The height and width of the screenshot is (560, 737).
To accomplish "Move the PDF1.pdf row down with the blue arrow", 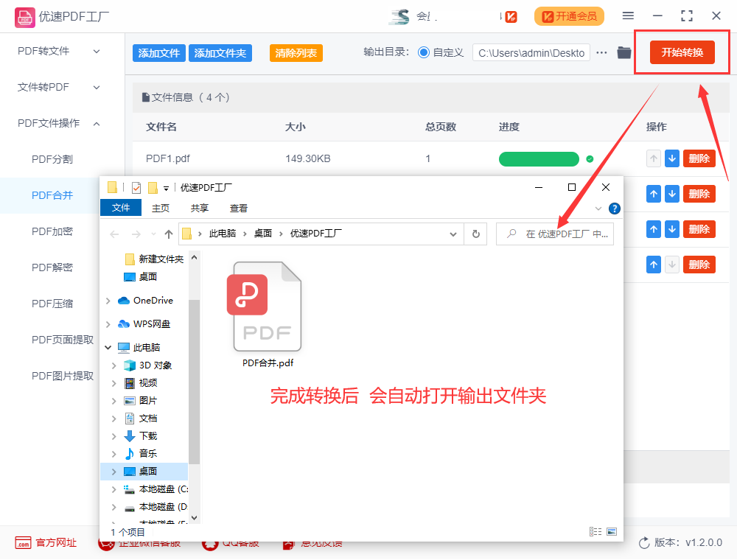I will tap(672, 159).
